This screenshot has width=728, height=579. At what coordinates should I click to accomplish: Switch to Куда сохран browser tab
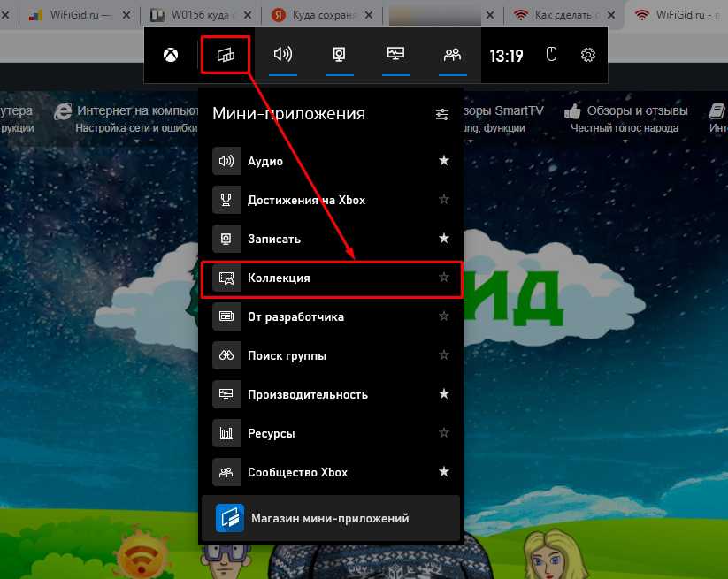(321, 15)
